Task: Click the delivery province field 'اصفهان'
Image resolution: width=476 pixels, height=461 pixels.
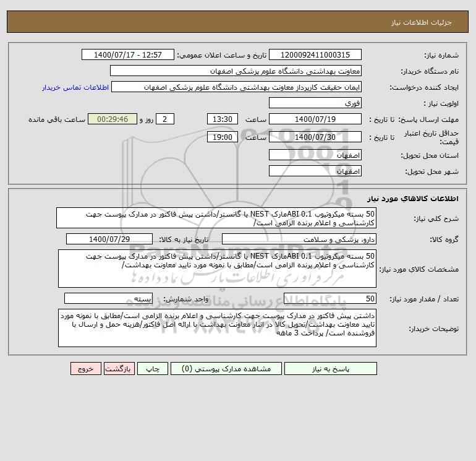Action: click(x=315, y=155)
